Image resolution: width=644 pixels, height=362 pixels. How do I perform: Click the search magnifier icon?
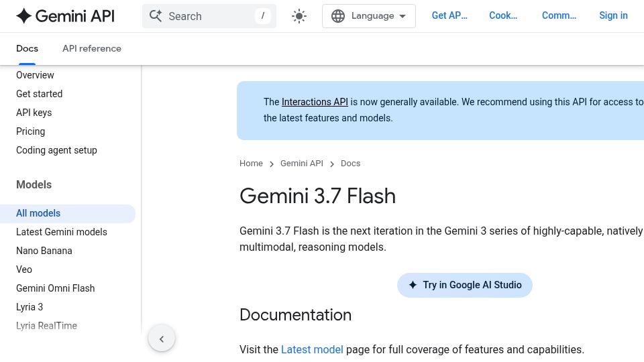[x=156, y=16]
